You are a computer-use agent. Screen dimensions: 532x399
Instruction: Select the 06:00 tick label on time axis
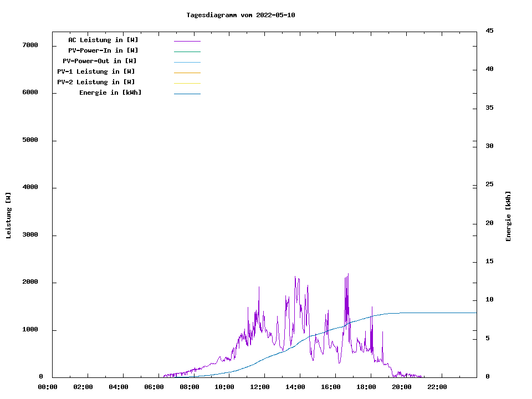pyautogui.click(x=154, y=387)
